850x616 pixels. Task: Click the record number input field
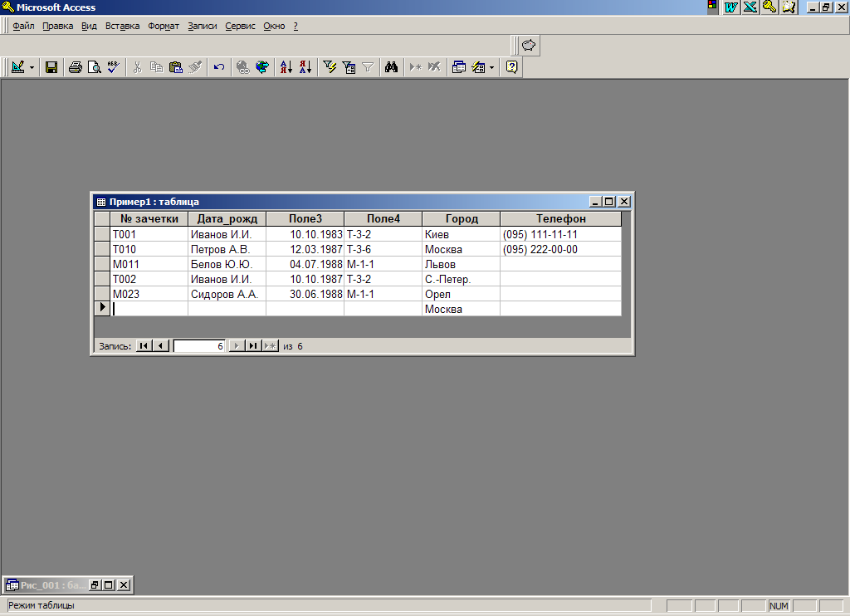tap(199, 346)
